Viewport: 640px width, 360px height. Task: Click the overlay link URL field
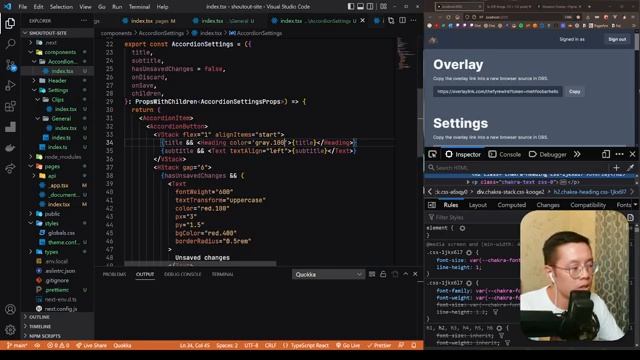(x=498, y=91)
